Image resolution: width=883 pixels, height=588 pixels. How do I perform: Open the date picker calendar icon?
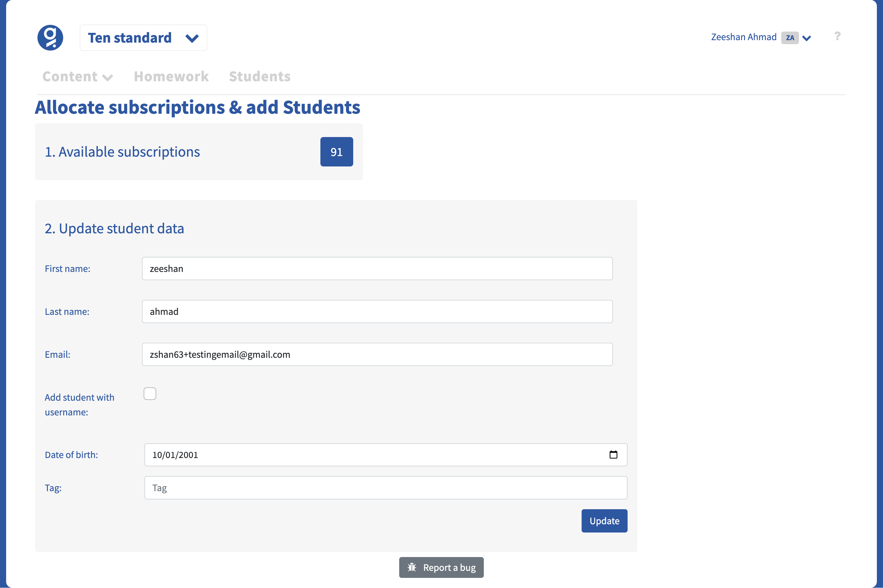tap(614, 455)
